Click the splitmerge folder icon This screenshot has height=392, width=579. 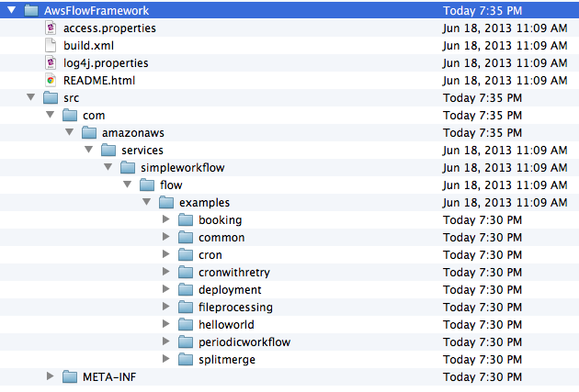[x=186, y=359]
